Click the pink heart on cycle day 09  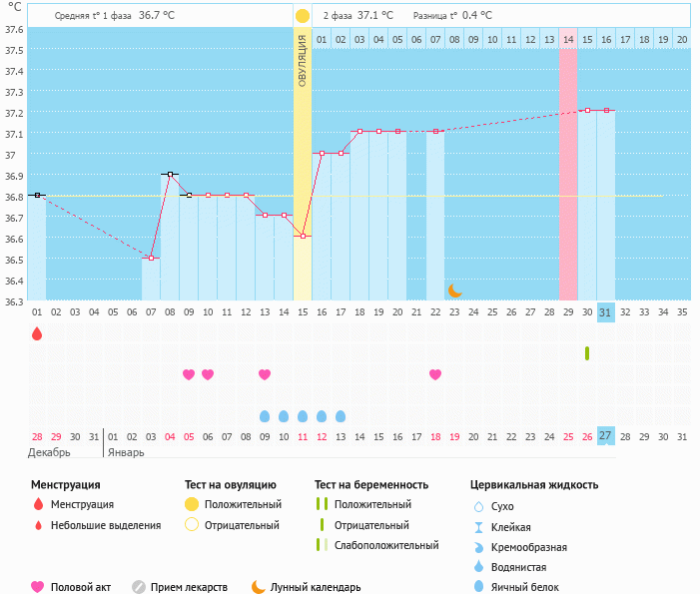point(189,374)
